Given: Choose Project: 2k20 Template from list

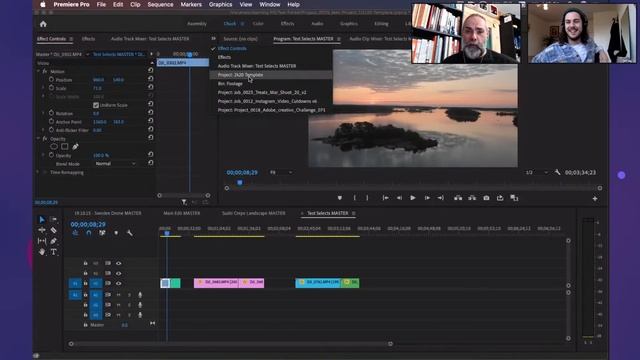Looking at the screenshot, I should [x=271, y=75].
